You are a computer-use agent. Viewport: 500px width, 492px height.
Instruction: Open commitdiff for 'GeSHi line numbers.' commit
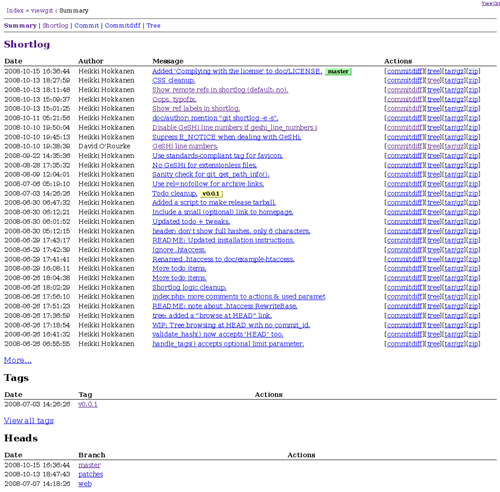click(x=404, y=146)
